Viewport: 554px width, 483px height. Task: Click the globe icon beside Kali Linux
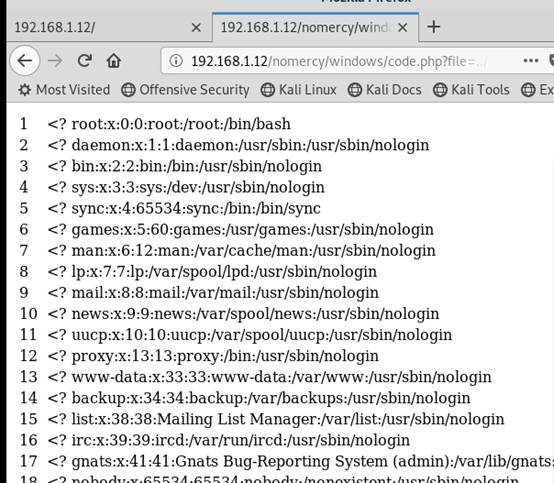pyautogui.click(x=267, y=90)
